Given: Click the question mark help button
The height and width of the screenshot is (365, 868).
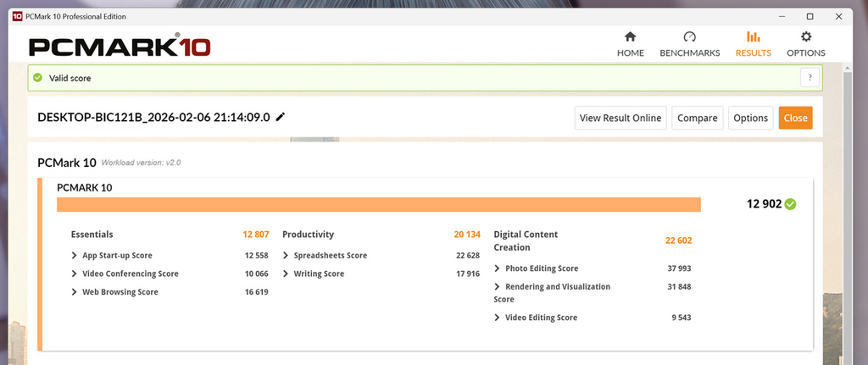Looking at the screenshot, I should [x=810, y=77].
